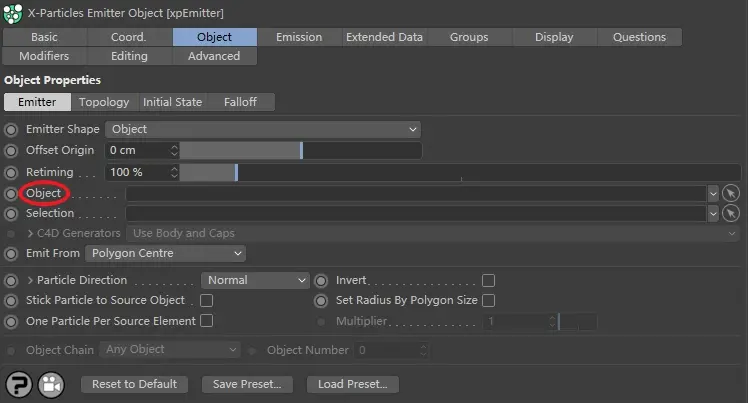Toggle animation dot beside Stick Particle to Source Object
This screenshot has height=403, width=748.
(x=10, y=301)
